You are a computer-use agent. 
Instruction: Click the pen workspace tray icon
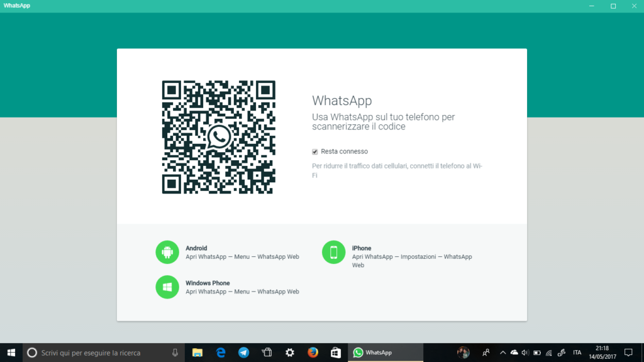(562, 353)
